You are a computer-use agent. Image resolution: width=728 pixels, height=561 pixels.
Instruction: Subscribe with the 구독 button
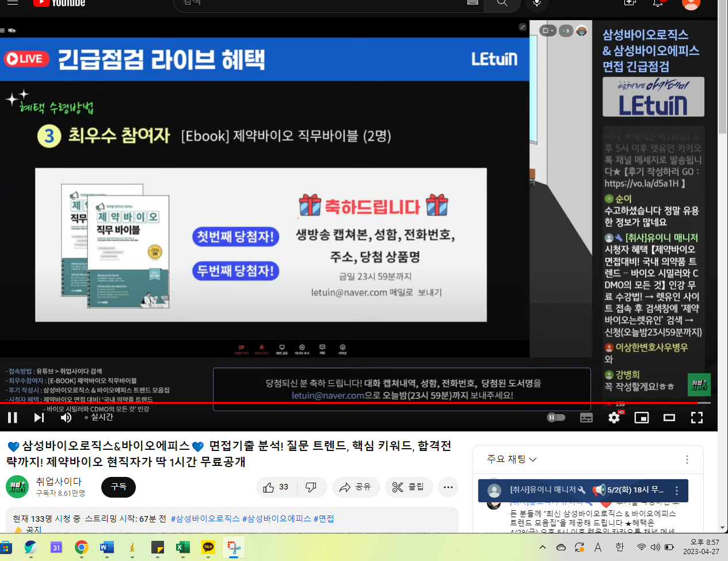click(119, 487)
